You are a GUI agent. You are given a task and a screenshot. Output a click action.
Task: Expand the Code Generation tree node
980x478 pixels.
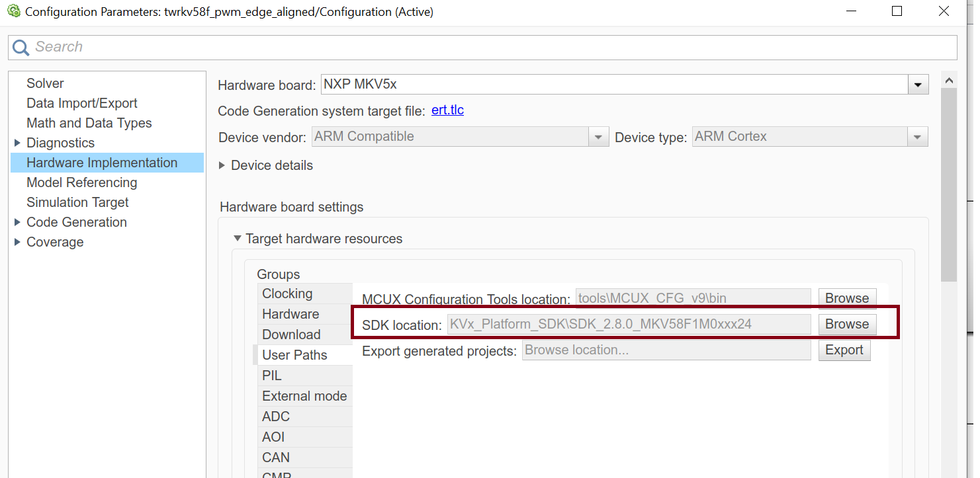pyautogui.click(x=17, y=222)
